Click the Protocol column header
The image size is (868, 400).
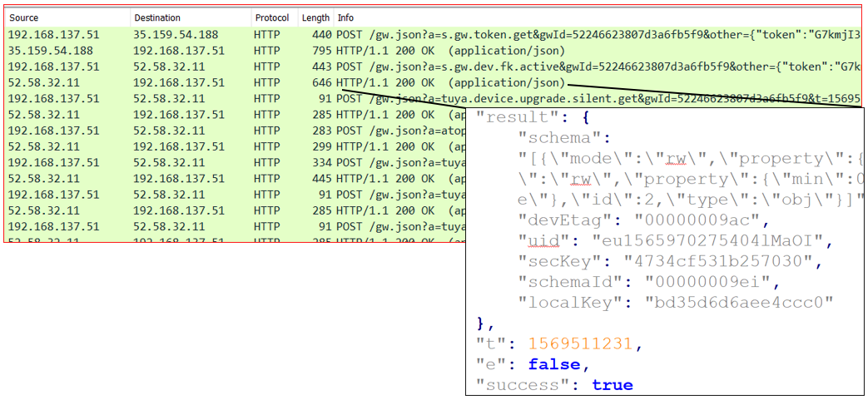[x=275, y=17]
